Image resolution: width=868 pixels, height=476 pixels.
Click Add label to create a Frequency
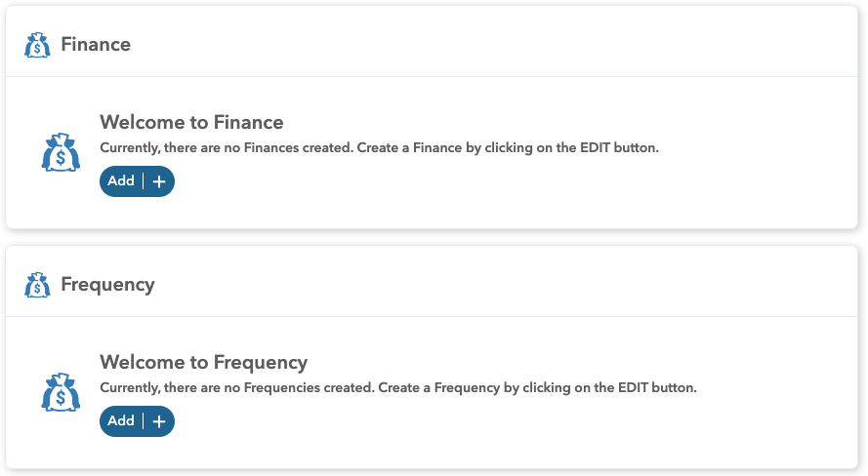121,421
